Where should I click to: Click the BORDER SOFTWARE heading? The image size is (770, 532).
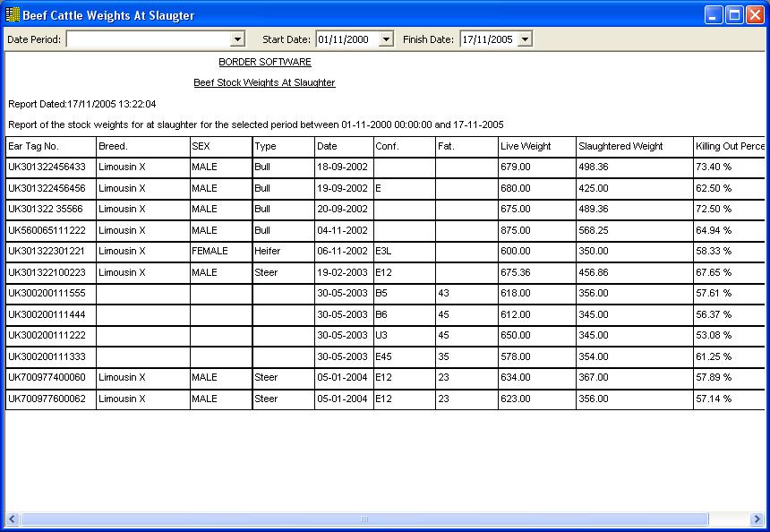pos(265,62)
